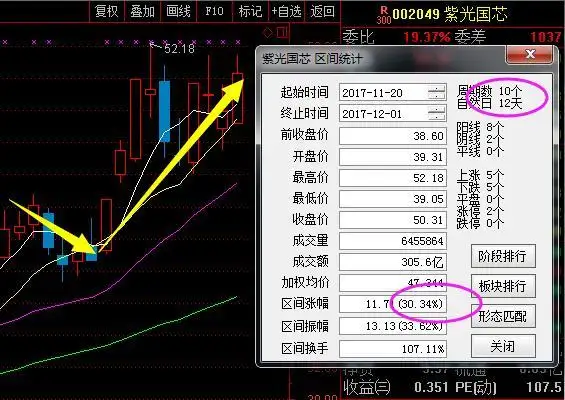Viewport: 565px width, 400px height.
Task: Click the 收益(三) value 0.351
Action: pos(431,387)
